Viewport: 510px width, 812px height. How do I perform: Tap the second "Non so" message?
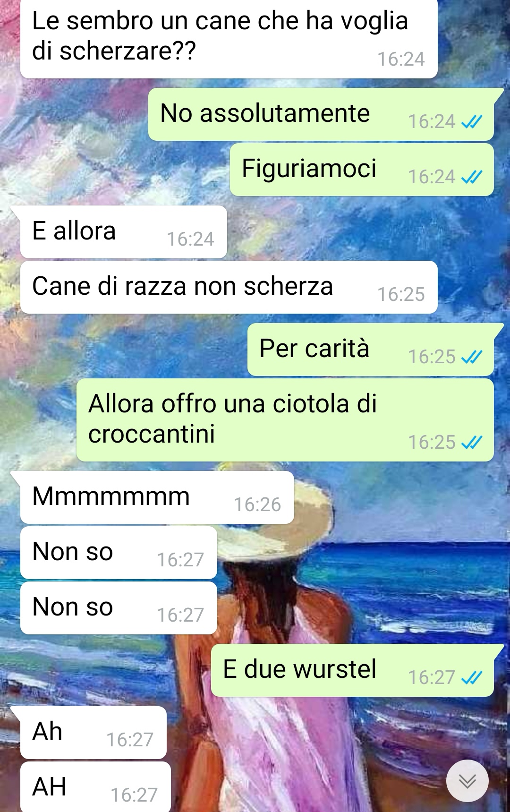point(119,608)
